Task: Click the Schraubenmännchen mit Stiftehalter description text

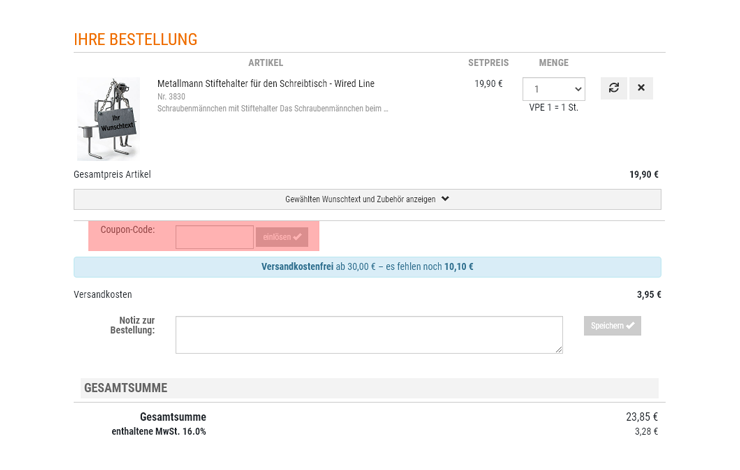Action: (273, 109)
